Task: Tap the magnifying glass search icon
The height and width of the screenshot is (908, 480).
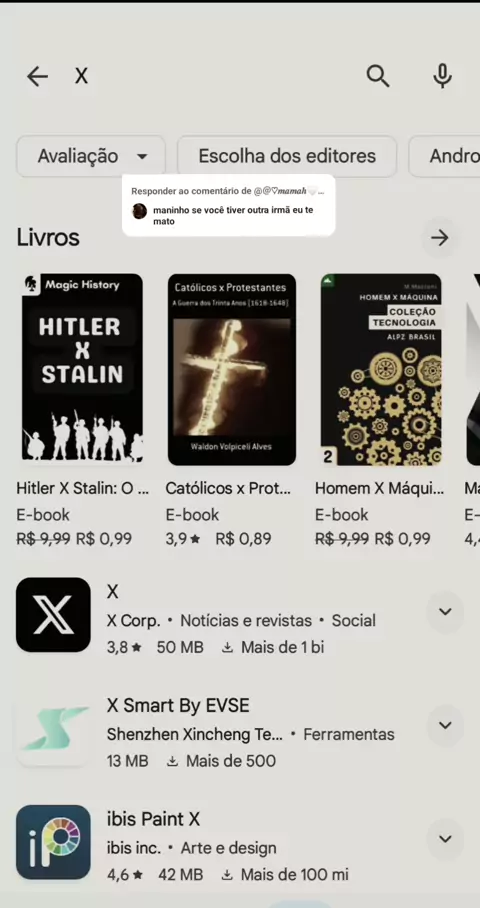Action: 378,76
